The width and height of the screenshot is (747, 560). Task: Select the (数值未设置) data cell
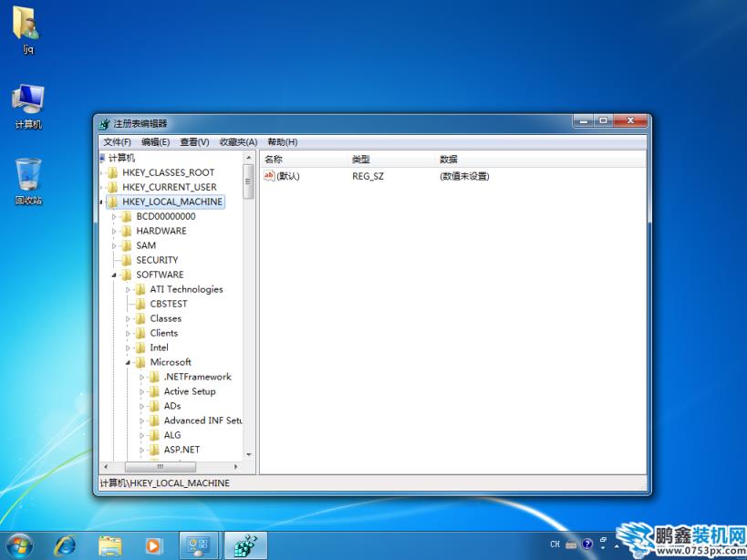(464, 176)
